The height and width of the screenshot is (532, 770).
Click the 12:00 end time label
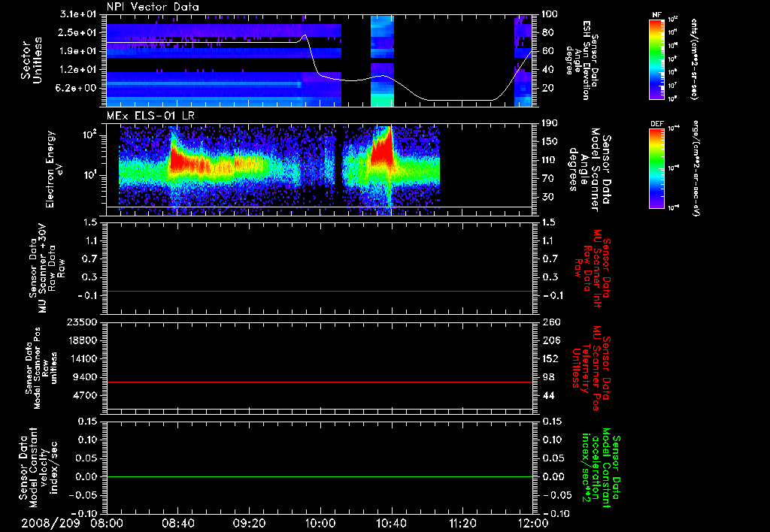[534, 523]
